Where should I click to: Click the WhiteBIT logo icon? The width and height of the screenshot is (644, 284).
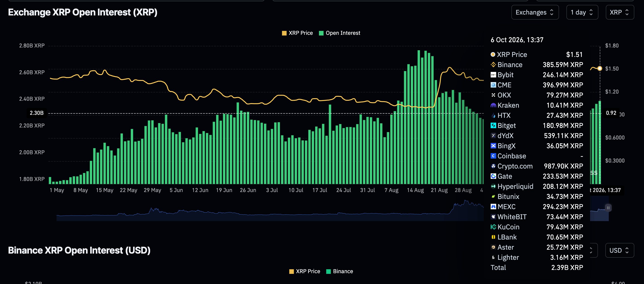click(493, 217)
